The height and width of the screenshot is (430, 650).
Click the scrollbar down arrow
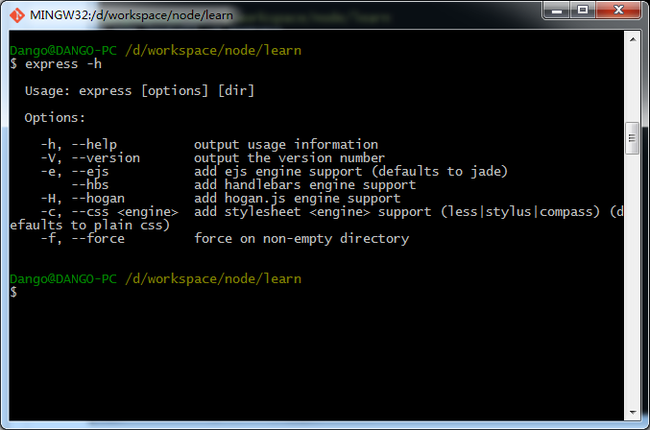point(632,412)
